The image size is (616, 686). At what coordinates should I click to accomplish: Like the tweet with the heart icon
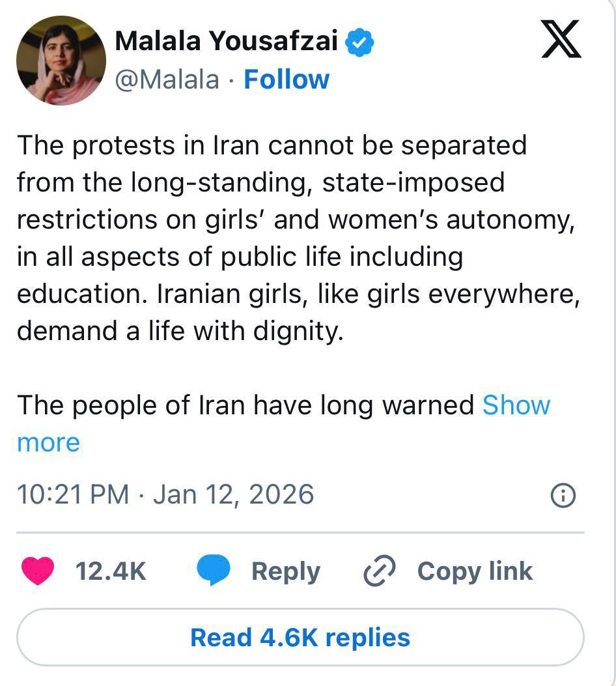[37, 571]
